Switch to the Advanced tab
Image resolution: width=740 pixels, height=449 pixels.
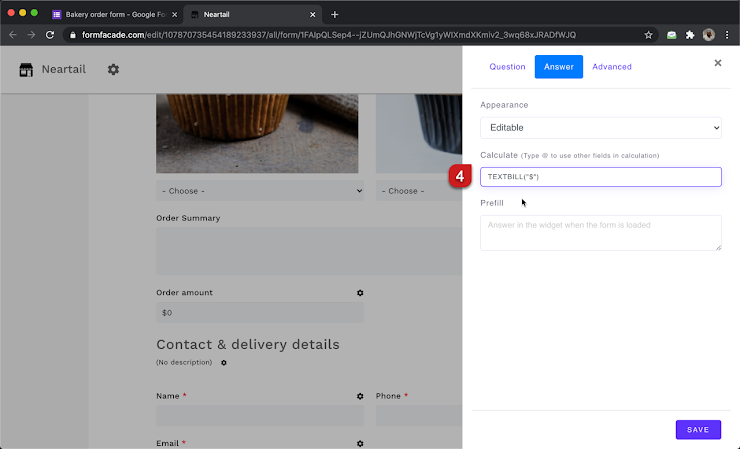611,67
